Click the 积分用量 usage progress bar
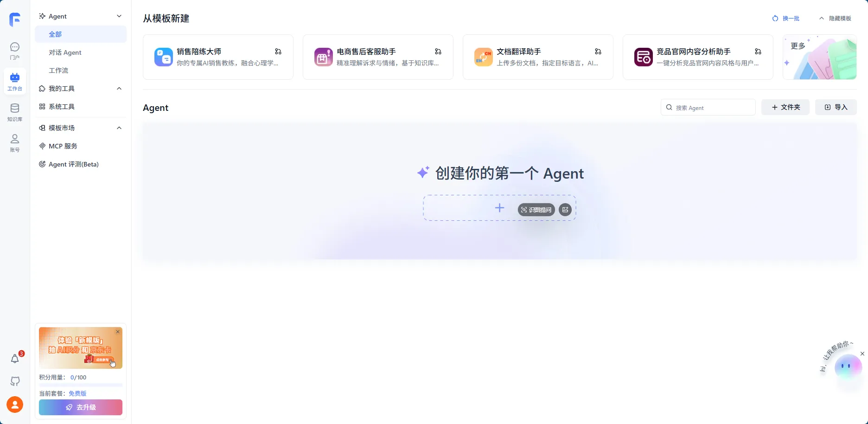 pos(81,385)
